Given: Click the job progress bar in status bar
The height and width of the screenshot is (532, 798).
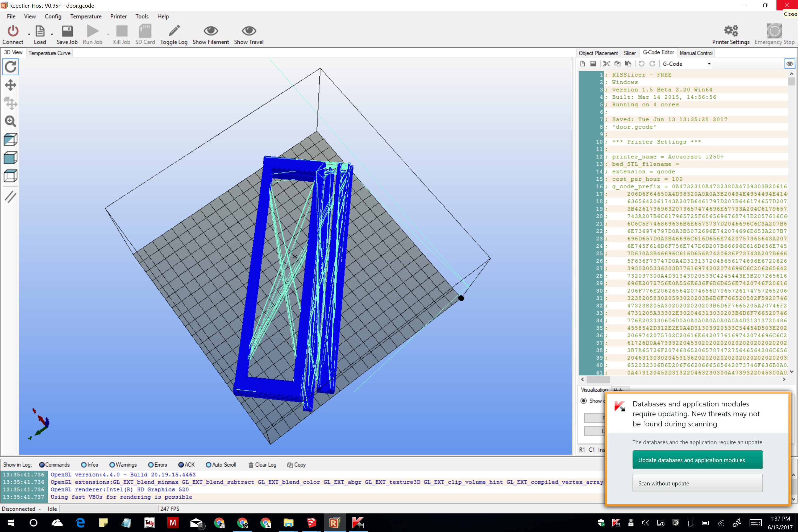Looking at the screenshot, I should 109,509.
